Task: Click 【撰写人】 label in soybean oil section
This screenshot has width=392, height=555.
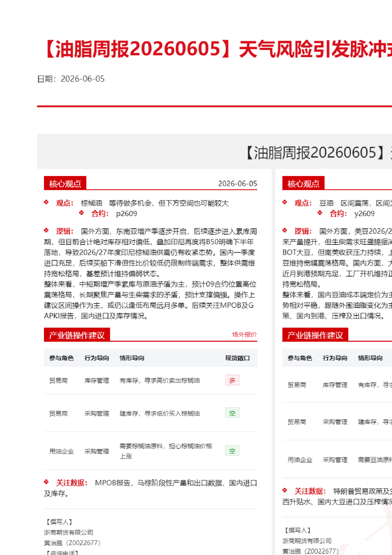Action: coord(297,530)
